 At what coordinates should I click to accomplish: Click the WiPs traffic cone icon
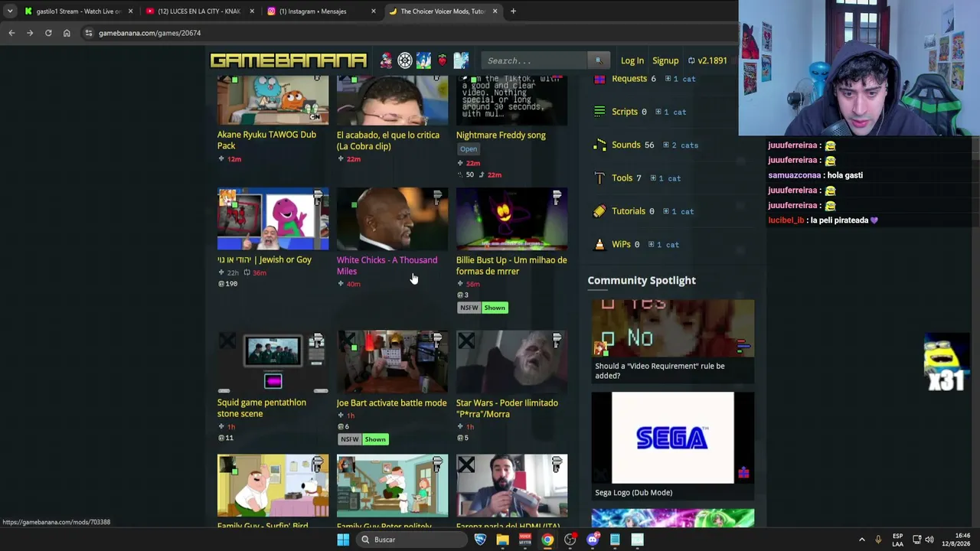coord(599,245)
